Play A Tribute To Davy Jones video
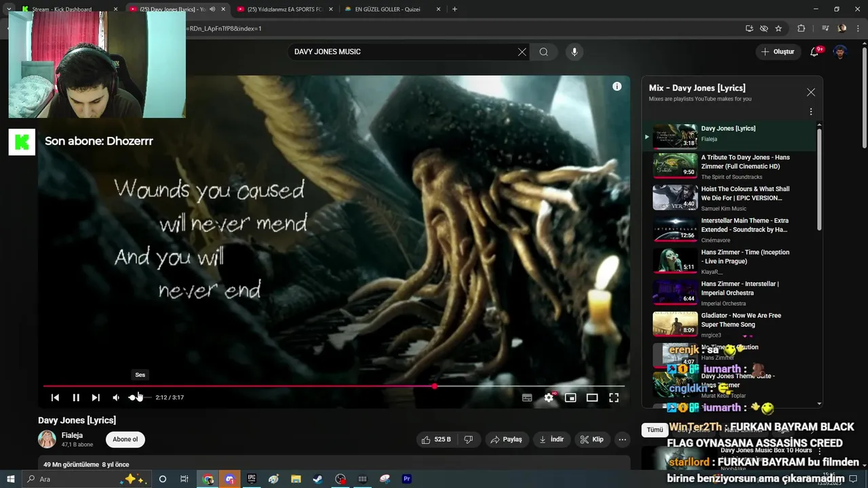 pyautogui.click(x=729, y=166)
